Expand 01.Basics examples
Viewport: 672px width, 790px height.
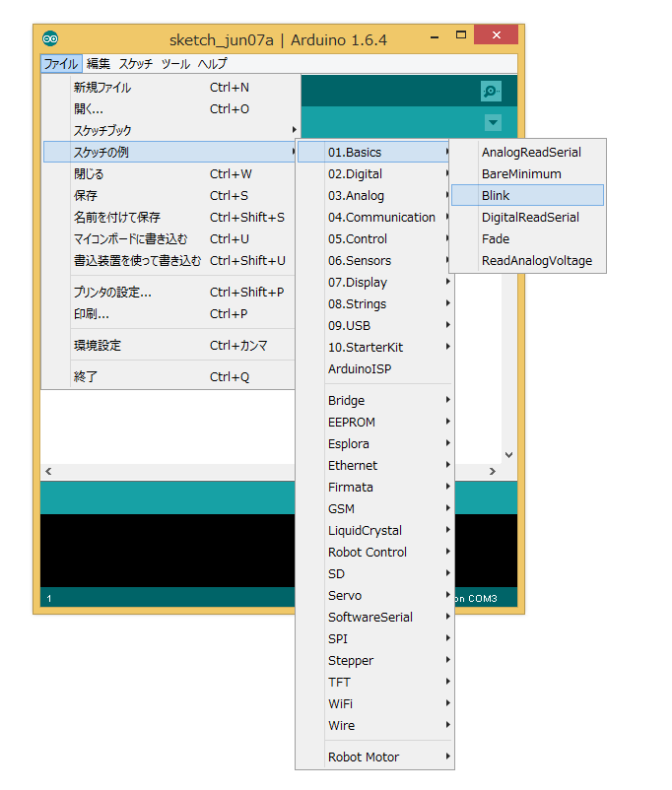374,152
